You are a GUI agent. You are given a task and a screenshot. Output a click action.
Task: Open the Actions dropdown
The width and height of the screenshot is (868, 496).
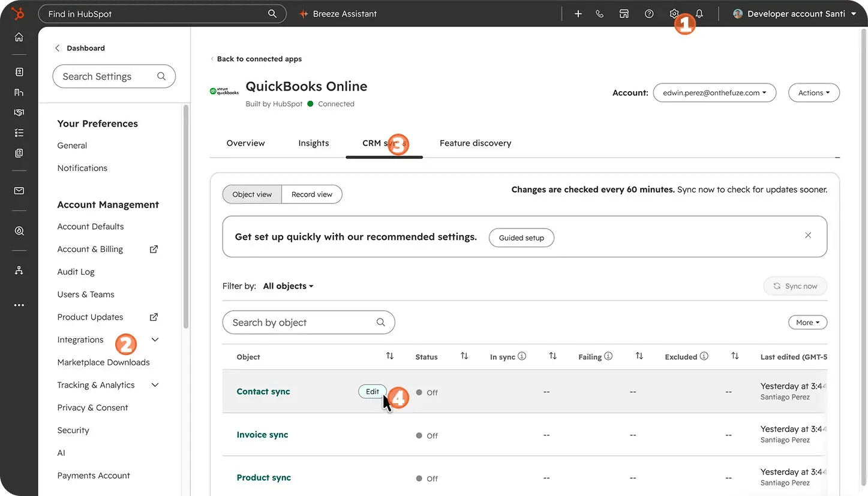pos(814,93)
